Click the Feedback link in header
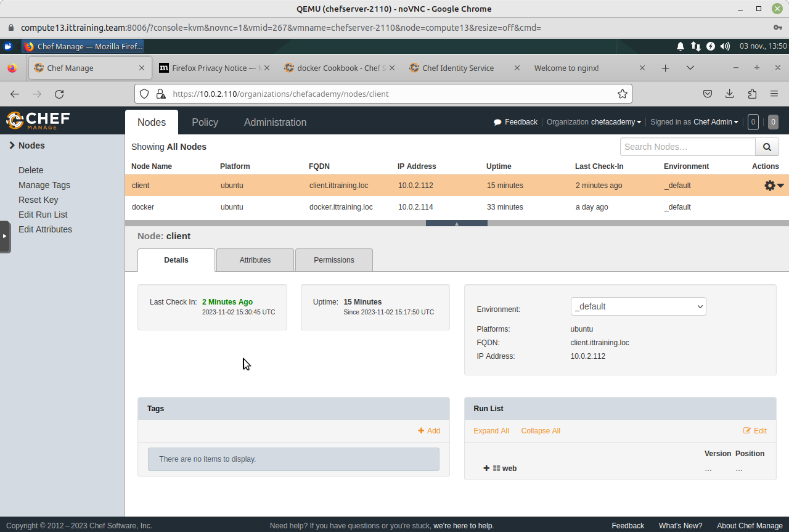Viewport: 789px width, 532px height. 515,122
